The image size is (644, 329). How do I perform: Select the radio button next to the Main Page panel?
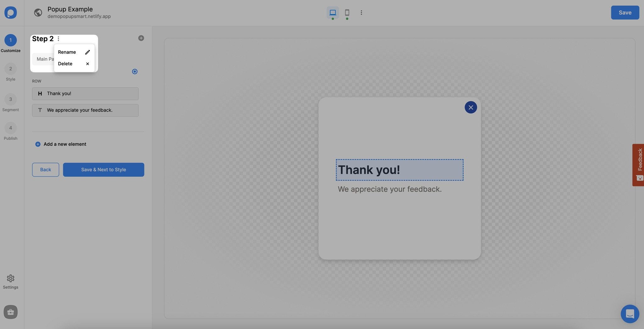click(x=135, y=71)
